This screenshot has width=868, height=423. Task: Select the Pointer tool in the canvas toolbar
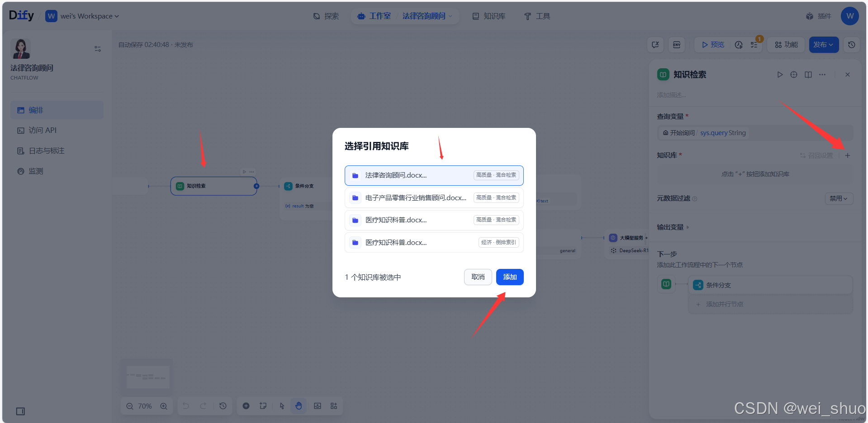point(281,406)
